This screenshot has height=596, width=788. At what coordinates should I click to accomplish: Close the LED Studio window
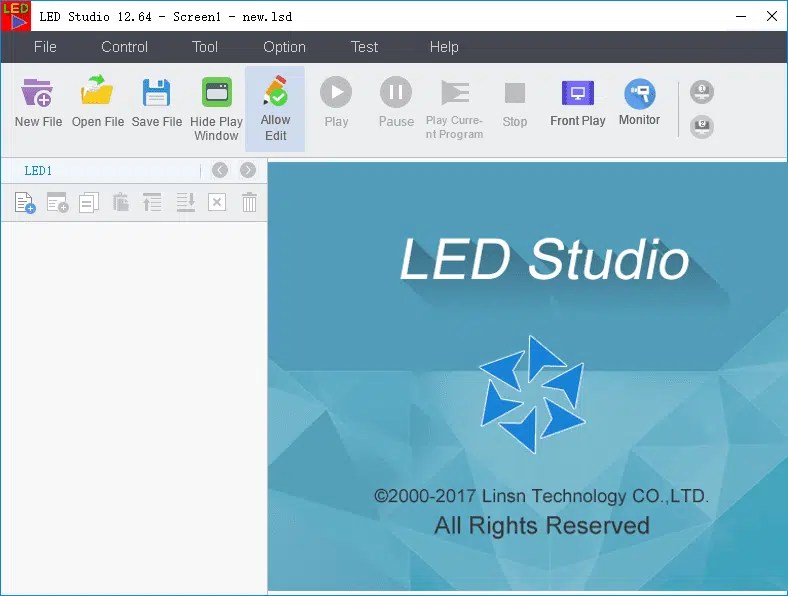(x=772, y=16)
